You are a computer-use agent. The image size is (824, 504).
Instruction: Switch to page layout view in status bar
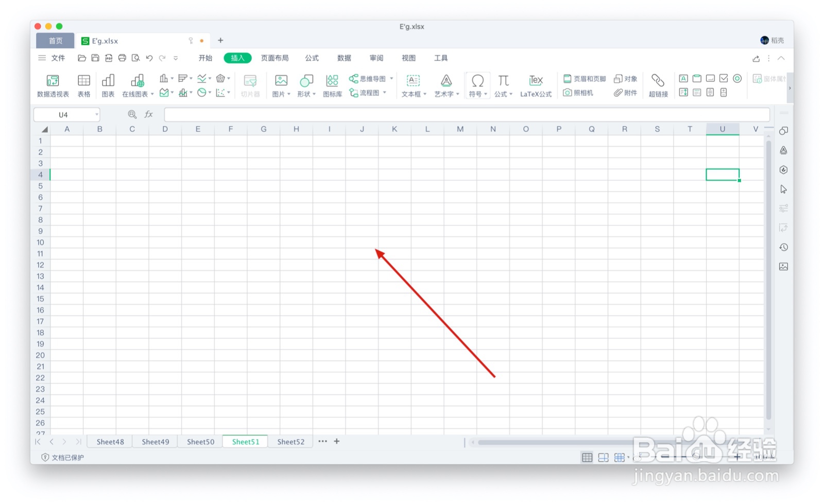[x=603, y=457]
